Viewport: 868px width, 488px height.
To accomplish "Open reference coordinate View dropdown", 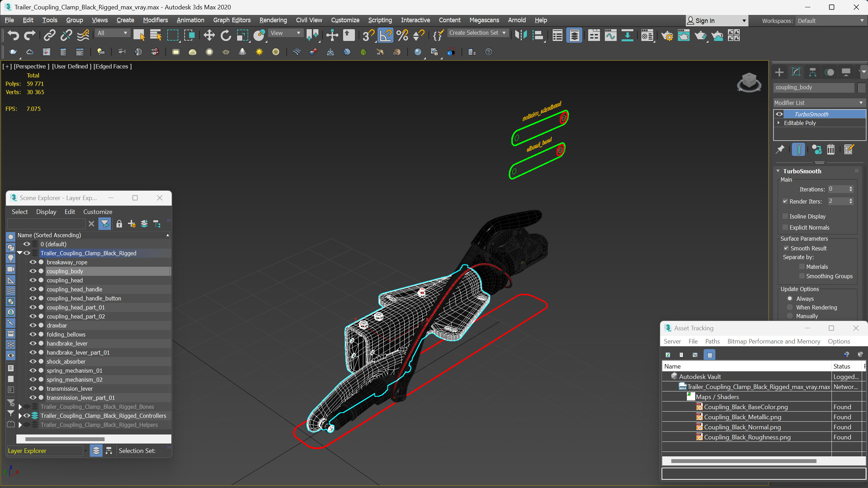I will tap(285, 33).
